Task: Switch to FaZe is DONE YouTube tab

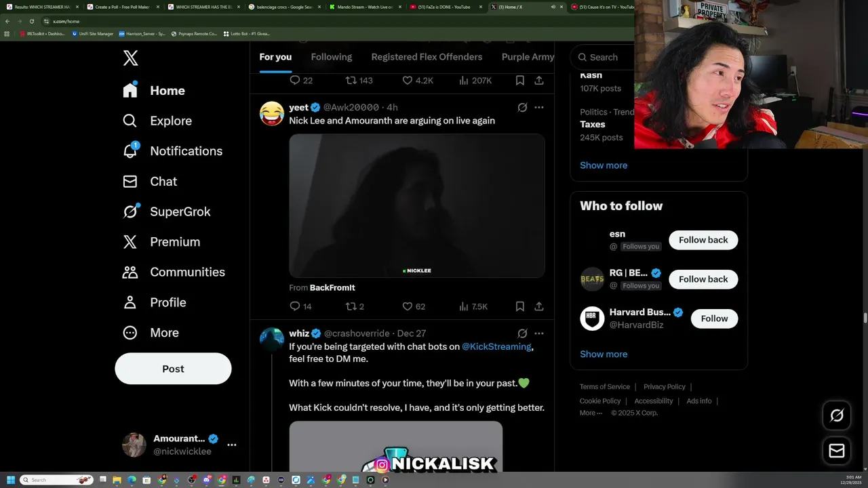Action: pyautogui.click(x=446, y=7)
